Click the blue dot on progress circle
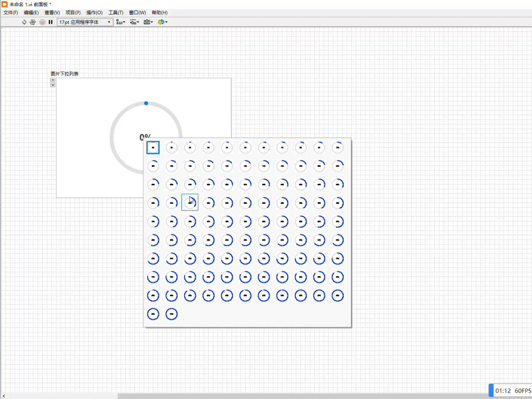532x399 pixels. (x=146, y=103)
